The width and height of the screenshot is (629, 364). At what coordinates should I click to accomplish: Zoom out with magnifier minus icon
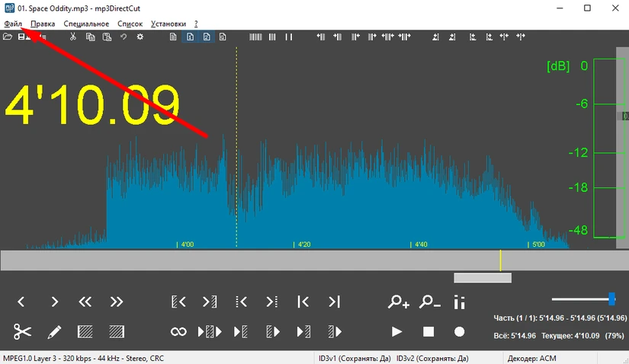point(430,302)
